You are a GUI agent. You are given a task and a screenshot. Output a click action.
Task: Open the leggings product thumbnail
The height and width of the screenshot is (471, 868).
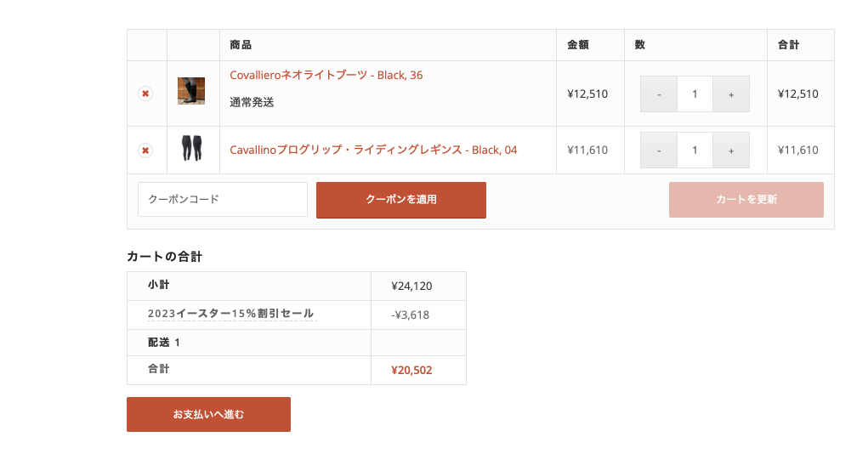point(191,149)
